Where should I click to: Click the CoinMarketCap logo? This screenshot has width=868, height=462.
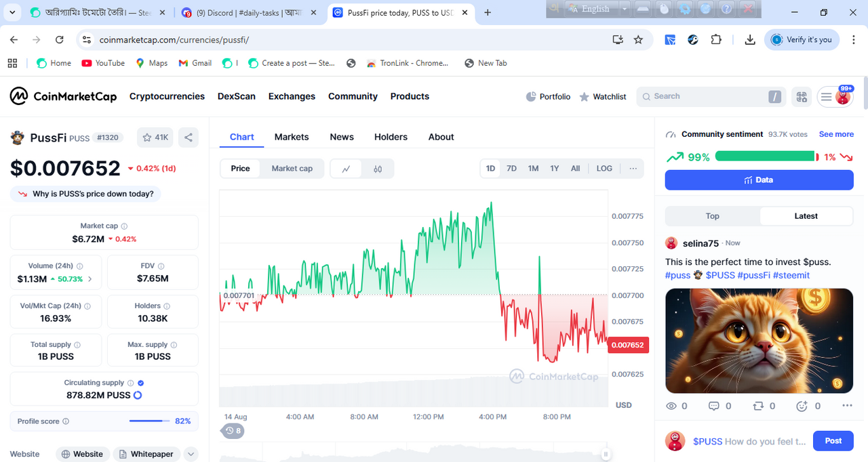[x=63, y=96]
